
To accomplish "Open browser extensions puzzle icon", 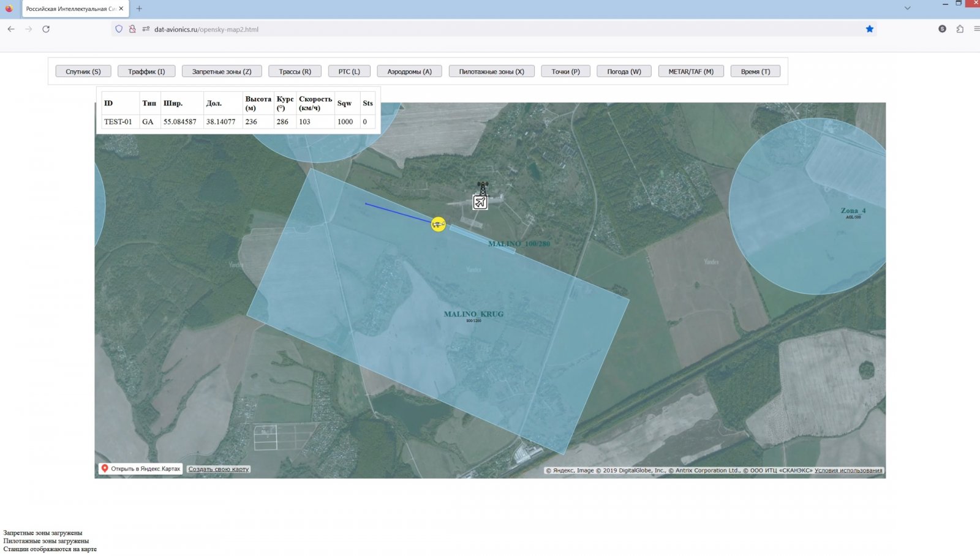I will point(960,29).
